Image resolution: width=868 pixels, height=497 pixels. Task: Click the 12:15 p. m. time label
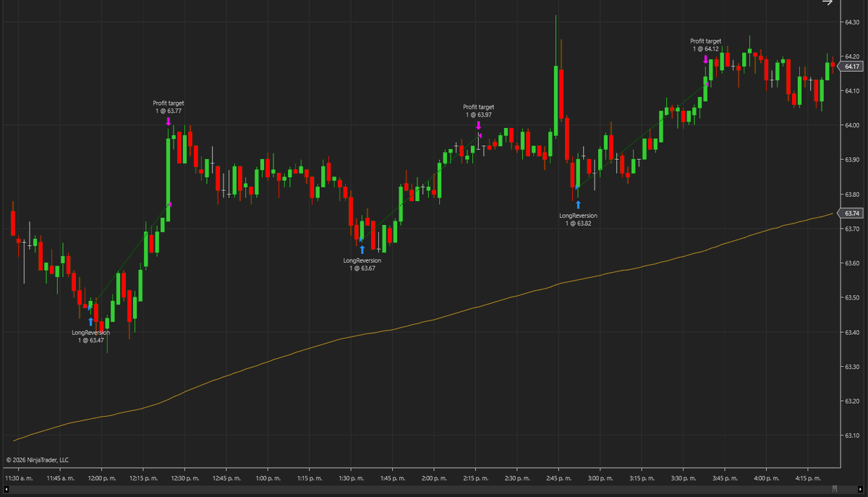tap(143, 478)
